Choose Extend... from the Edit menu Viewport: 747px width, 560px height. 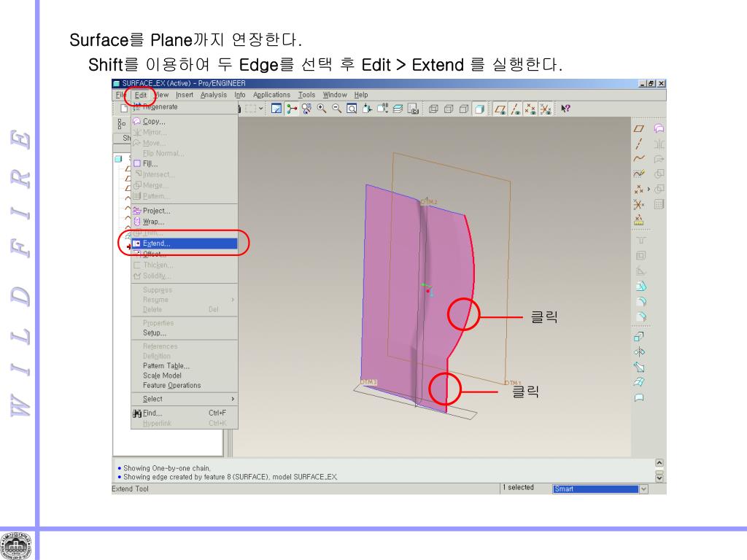pos(185,244)
